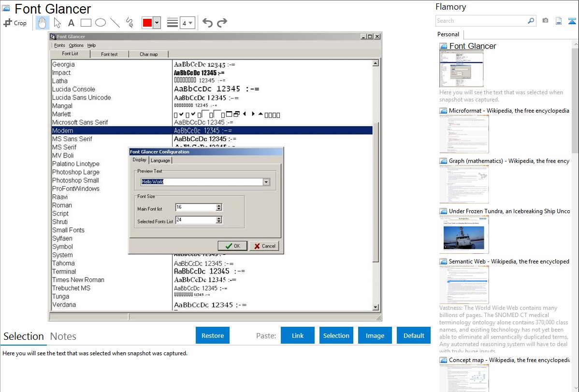This screenshot has width=579, height=392.
Task: Select the highlighted Modern font row
Action: click(x=212, y=131)
